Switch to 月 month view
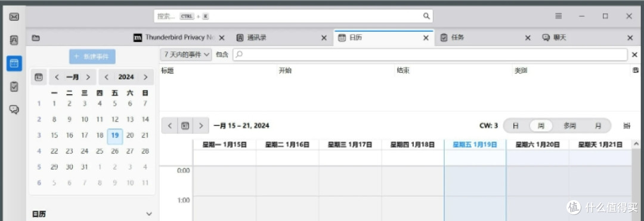The width and height of the screenshot is (644, 221). click(x=598, y=126)
